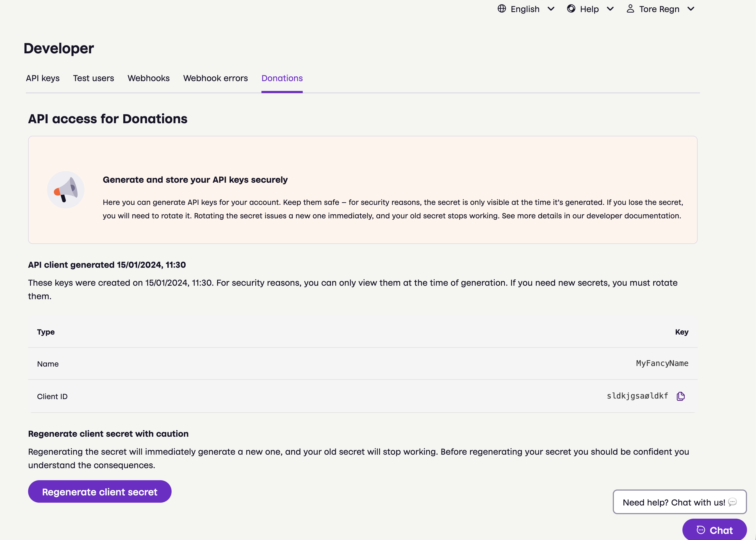Click the chat bubble icon in Chat button
Viewport: 756px width, 540px height.
pyautogui.click(x=701, y=530)
